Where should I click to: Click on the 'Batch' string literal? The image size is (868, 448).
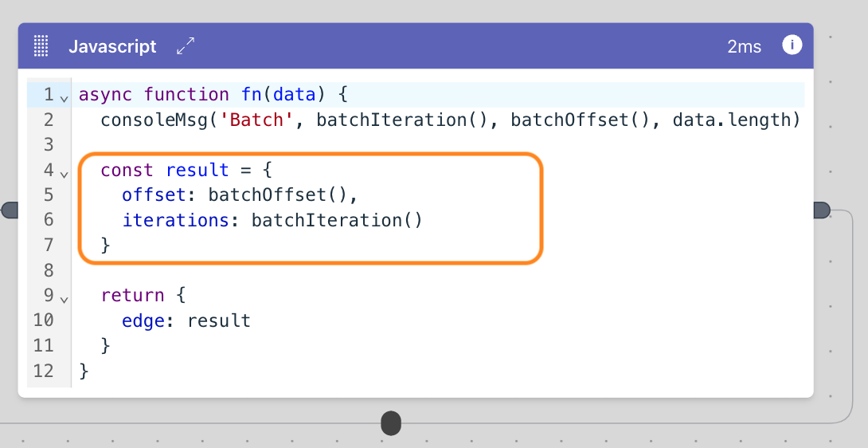click(x=257, y=120)
